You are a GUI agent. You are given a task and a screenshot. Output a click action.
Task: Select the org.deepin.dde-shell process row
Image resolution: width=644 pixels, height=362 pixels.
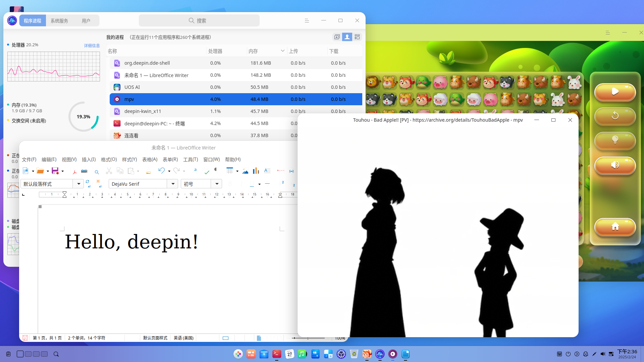236,63
